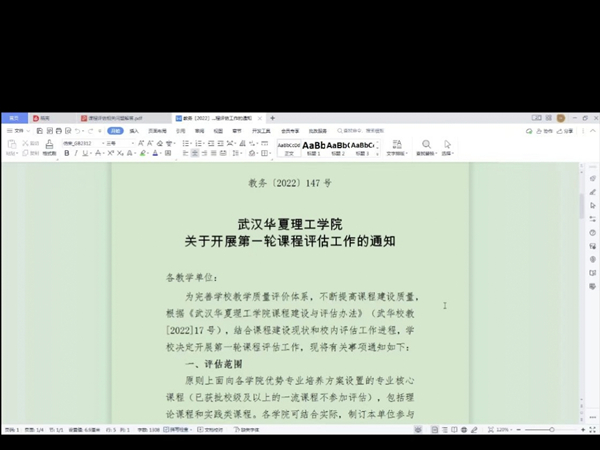Screen dimensions: 600x450
Task: Switch to the Home start tab
Action: pyautogui.click(x=14, y=118)
